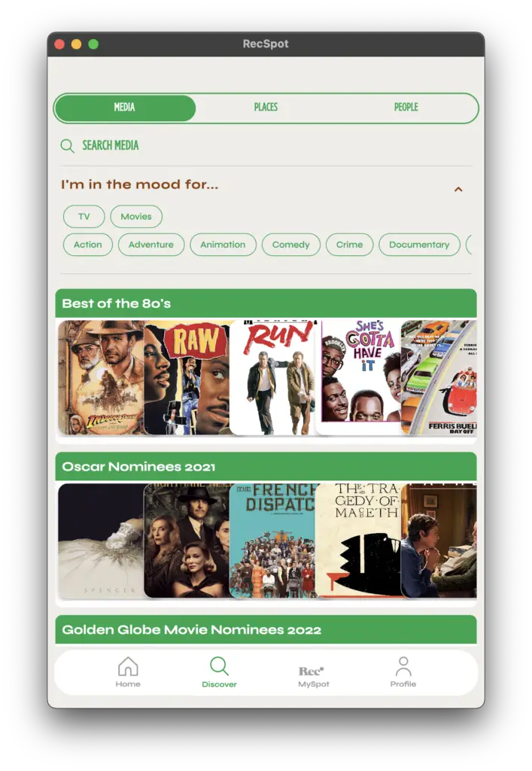The height and width of the screenshot is (771, 532).
Task: Collapse the mood section chevron
Action: pyautogui.click(x=458, y=189)
